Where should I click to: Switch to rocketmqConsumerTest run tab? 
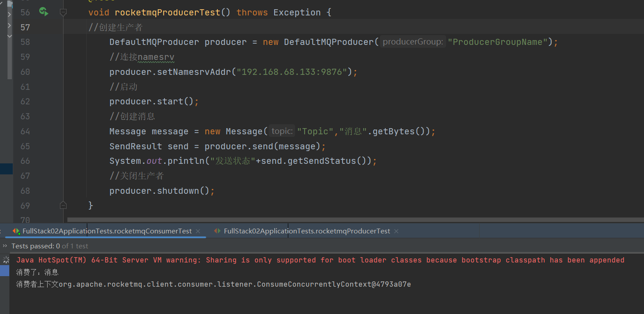click(x=107, y=231)
